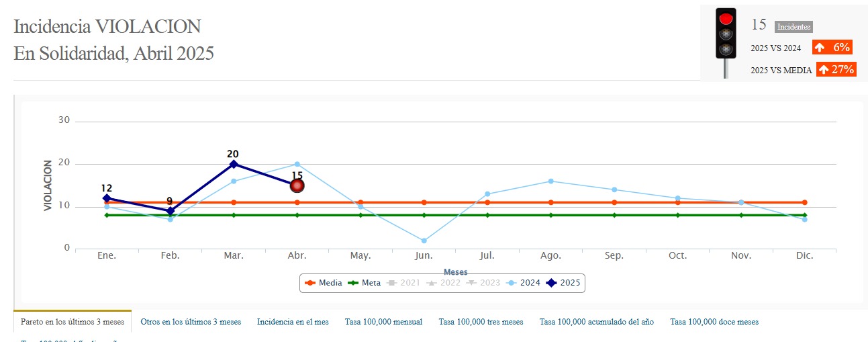
Task: Click the red April 2025 data marker
Action: (297, 185)
